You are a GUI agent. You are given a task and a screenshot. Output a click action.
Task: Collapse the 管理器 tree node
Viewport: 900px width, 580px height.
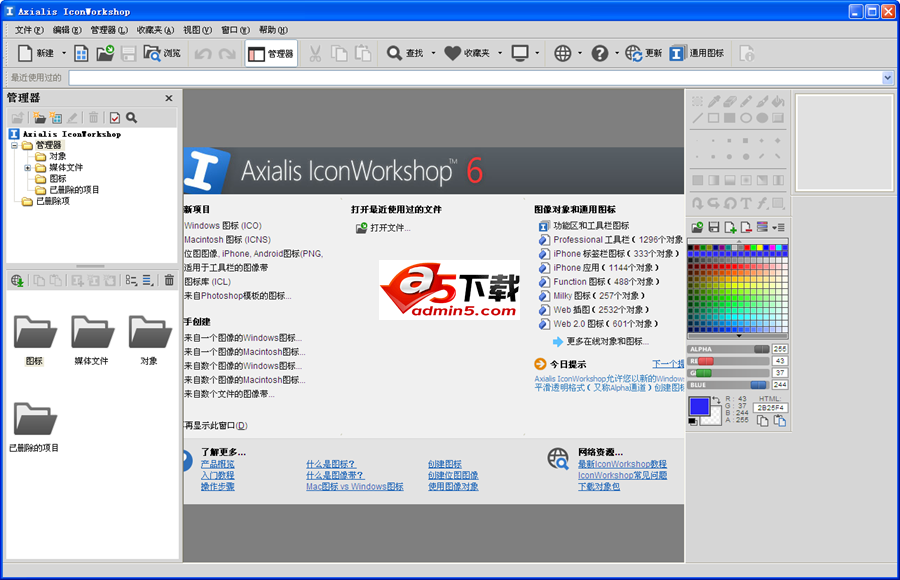coord(14,145)
